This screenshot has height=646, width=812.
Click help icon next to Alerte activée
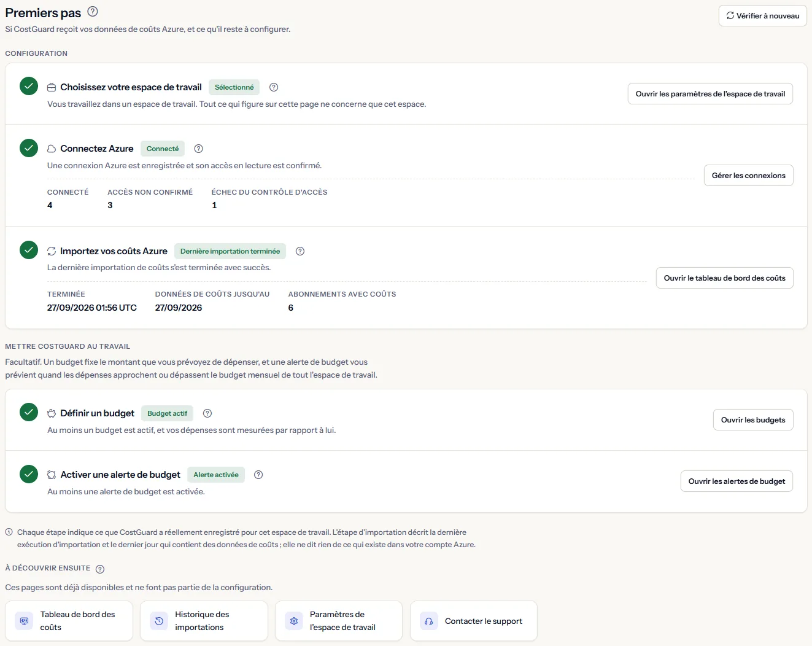[258, 475]
